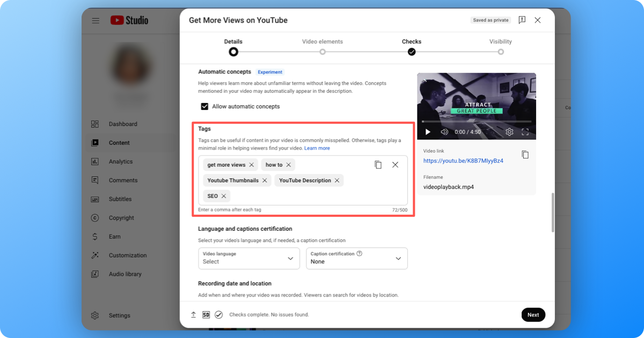Open the Comments sidebar icon

click(x=95, y=180)
